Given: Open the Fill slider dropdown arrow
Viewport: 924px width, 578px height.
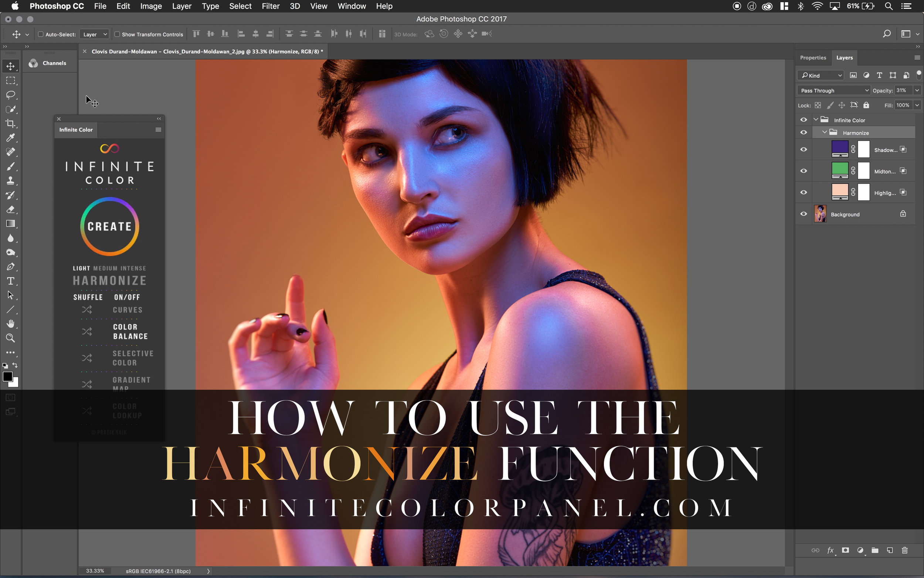Looking at the screenshot, I should [917, 105].
